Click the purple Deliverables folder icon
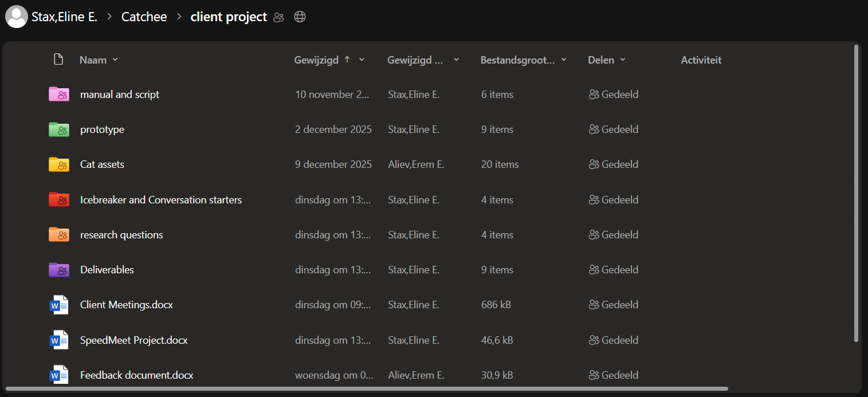 coord(58,269)
